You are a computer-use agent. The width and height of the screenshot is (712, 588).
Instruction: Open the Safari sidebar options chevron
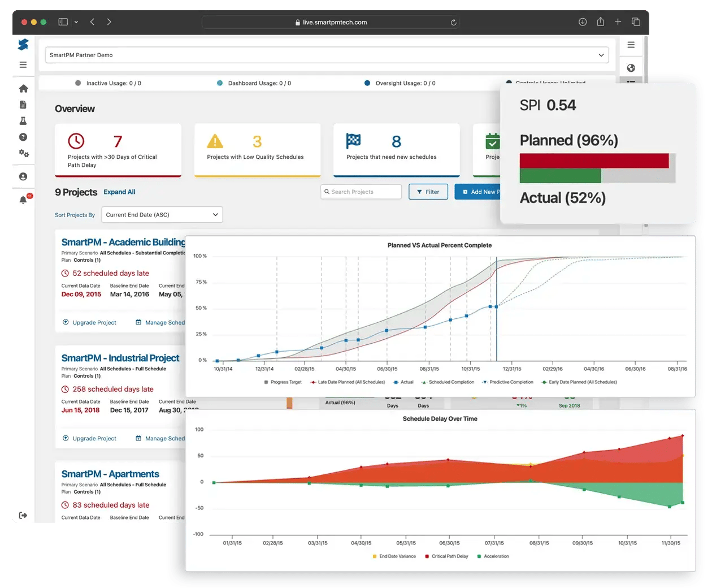coord(76,22)
